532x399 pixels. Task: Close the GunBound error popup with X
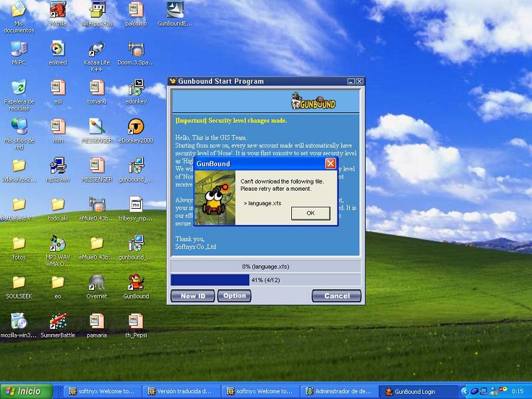pos(330,163)
